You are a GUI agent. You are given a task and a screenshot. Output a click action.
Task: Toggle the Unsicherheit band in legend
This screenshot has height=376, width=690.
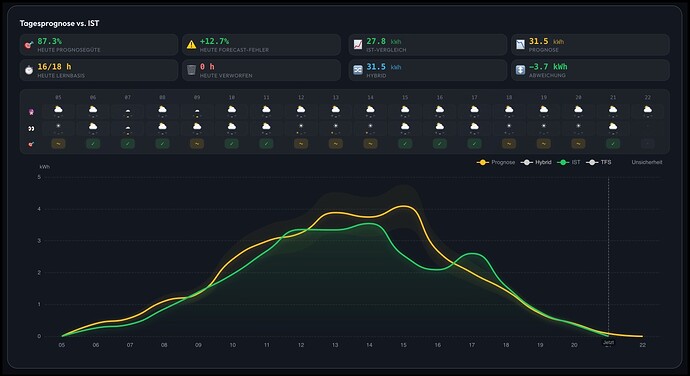pyautogui.click(x=646, y=162)
